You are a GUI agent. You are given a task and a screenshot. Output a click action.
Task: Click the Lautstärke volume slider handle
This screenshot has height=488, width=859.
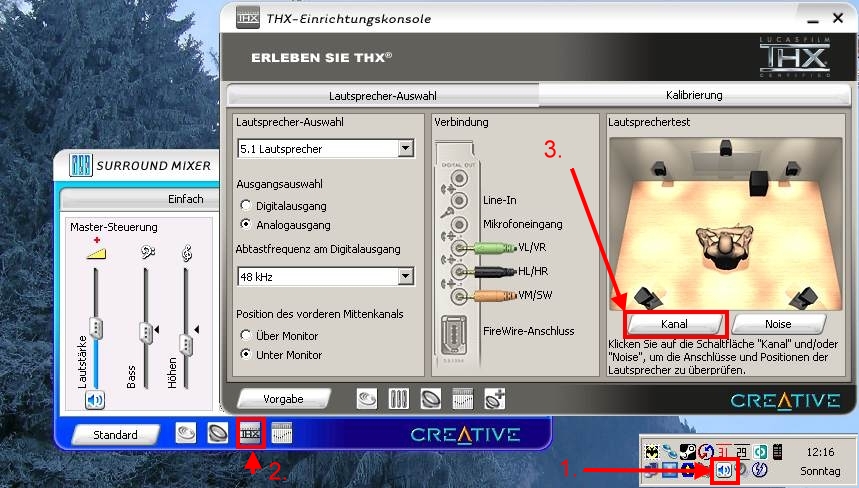click(x=96, y=327)
